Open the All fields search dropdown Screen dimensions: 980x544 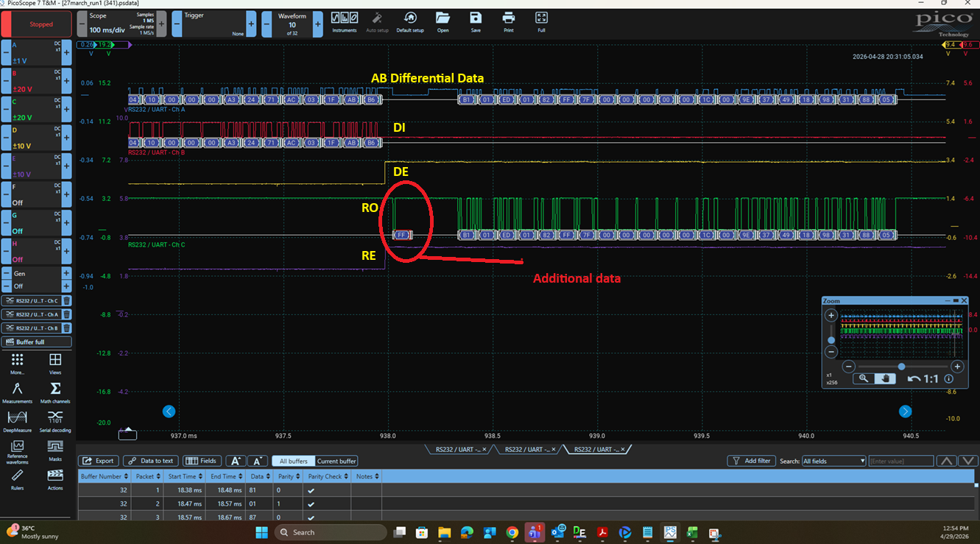tap(833, 461)
